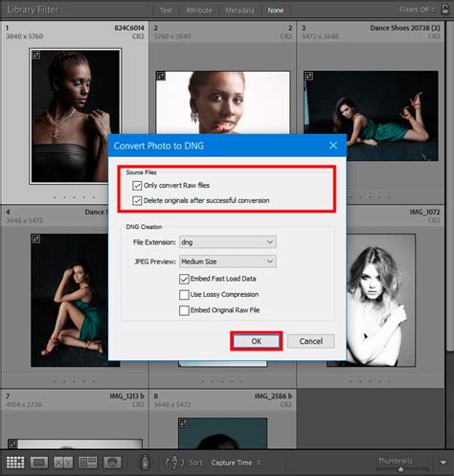Open People view icon
Viewport: 454px width, 476px height.
112,463
